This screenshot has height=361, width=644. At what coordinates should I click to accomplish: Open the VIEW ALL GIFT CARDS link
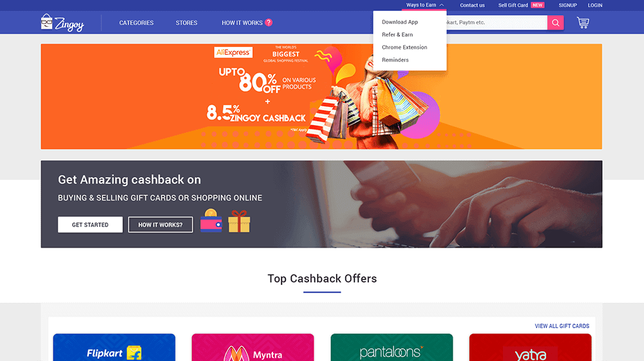tap(562, 326)
